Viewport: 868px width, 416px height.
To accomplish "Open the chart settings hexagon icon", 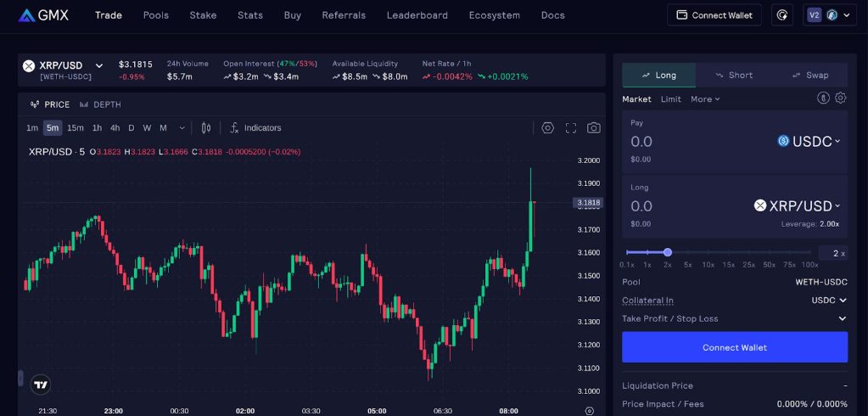I will click(547, 128).
